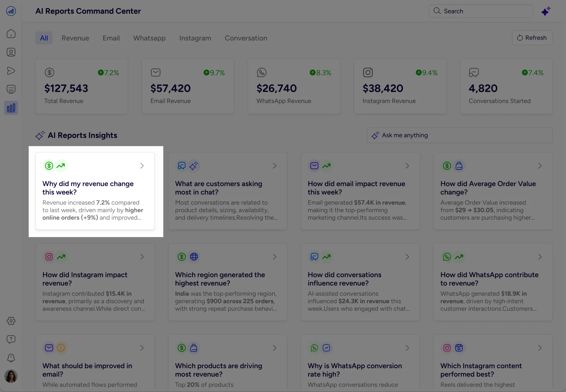Expand 'Why did my revenue change' card chevron
This screenshot has height=392, width=566.
coord(142,166)
